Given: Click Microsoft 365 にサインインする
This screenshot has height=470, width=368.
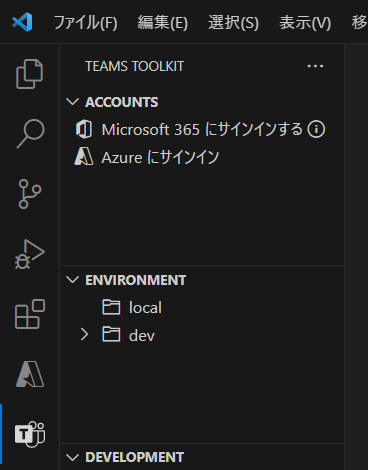Looking at the screenshot, I should tap(202, 129).
